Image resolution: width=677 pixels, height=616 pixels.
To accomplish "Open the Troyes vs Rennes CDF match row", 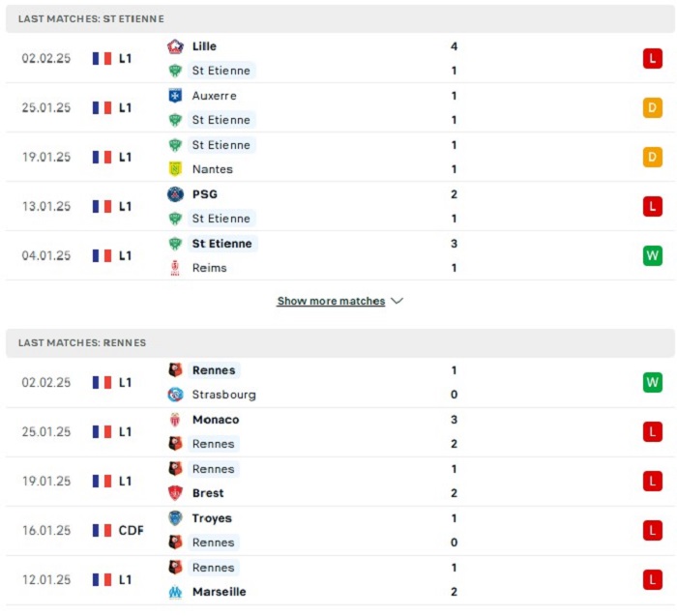I will pyautogui.click(x=340, y=531).
